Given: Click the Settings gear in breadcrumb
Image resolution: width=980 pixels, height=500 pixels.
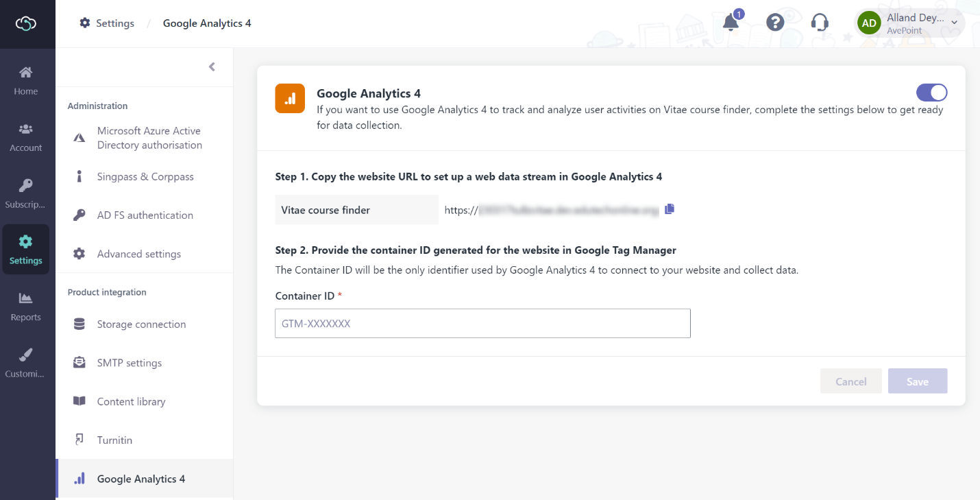Looking at the screenshot, I should [x=85, y=23].
